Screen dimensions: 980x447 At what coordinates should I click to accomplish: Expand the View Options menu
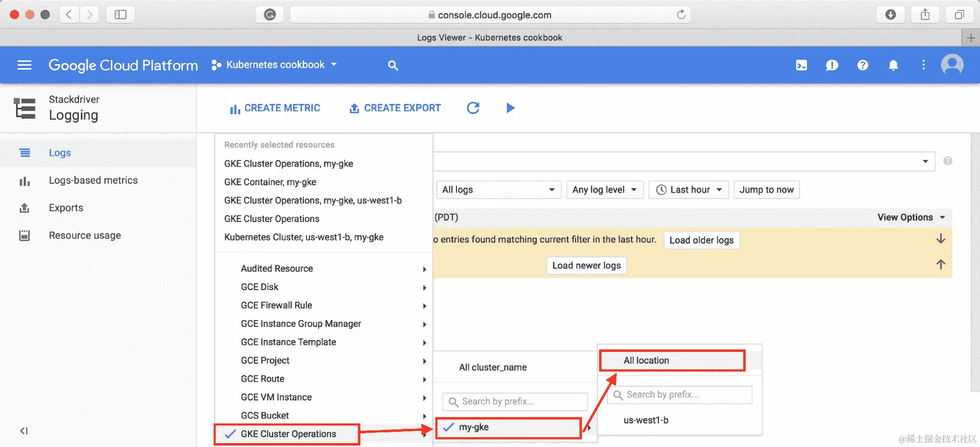pos(911,217)
